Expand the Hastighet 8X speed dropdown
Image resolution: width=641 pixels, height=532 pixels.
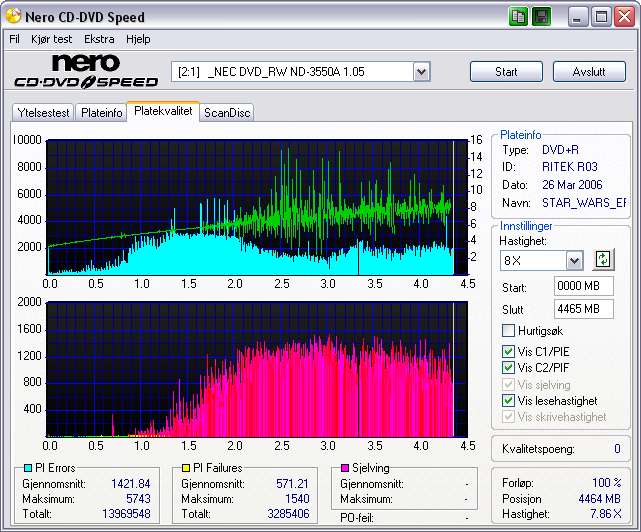pyautogui.click(x=574, y=261)
